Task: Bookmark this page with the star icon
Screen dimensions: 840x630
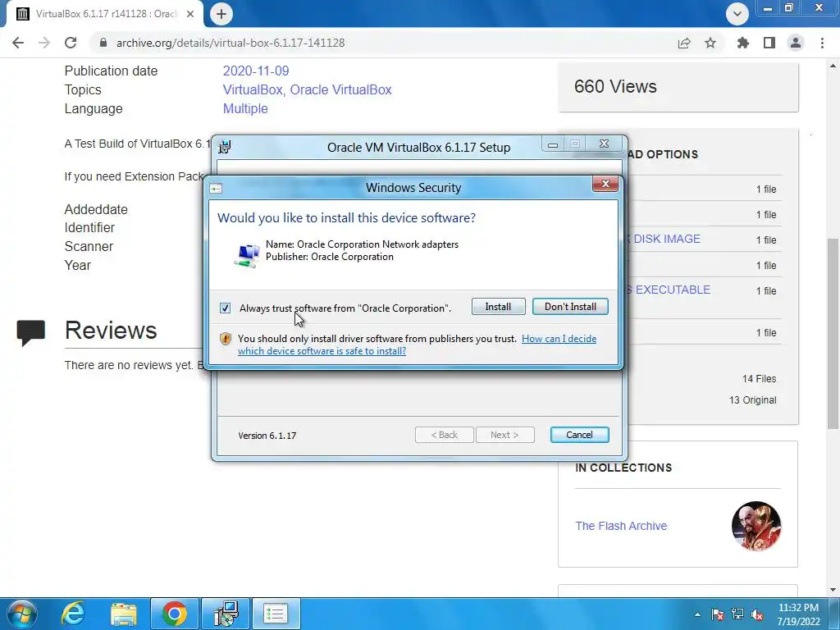Action: coord(710,43)
